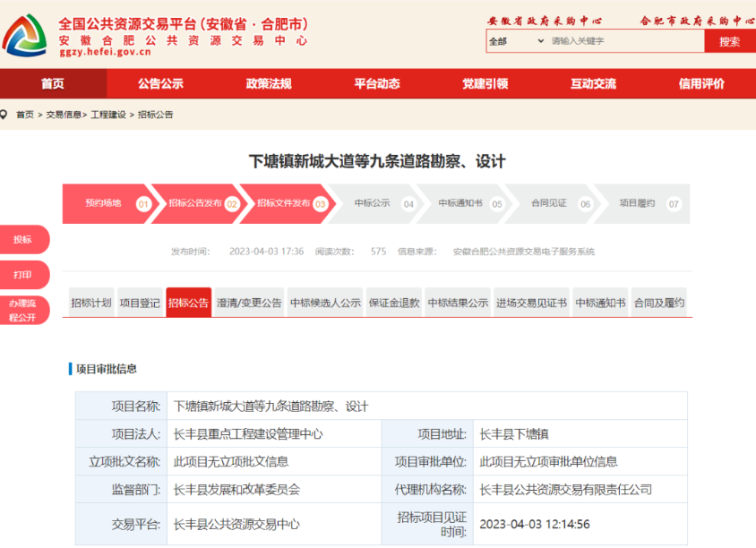Select the 中标公示 step 04
Viewport: 756px width, 548px height.
(x=373, y=203)
